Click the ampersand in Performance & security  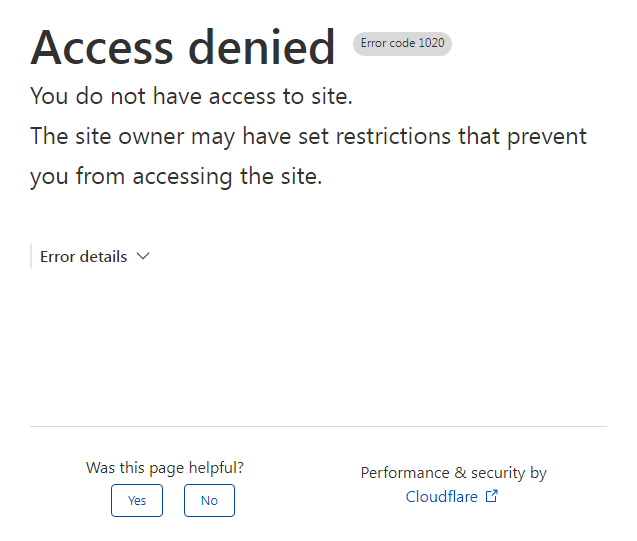point(460,472)
